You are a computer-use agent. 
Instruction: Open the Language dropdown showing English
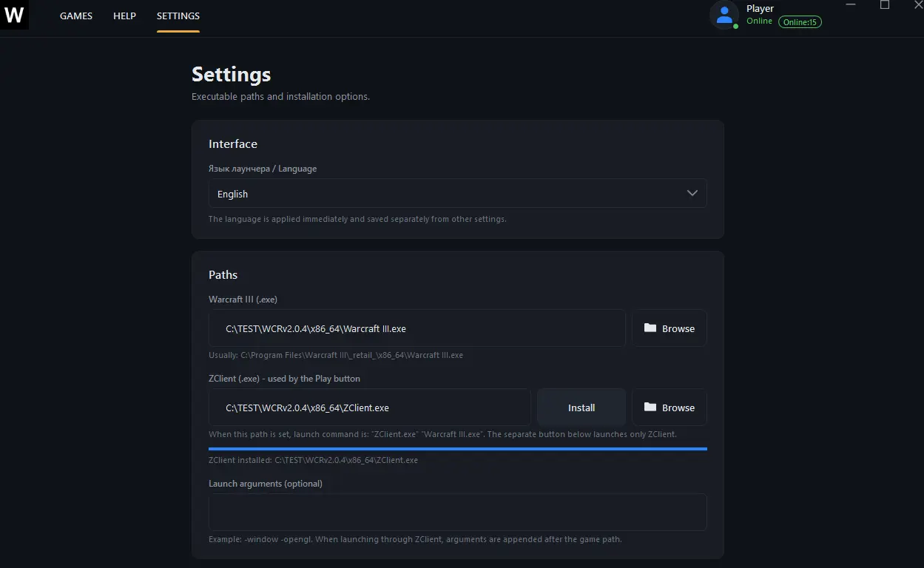click(458, 193)
